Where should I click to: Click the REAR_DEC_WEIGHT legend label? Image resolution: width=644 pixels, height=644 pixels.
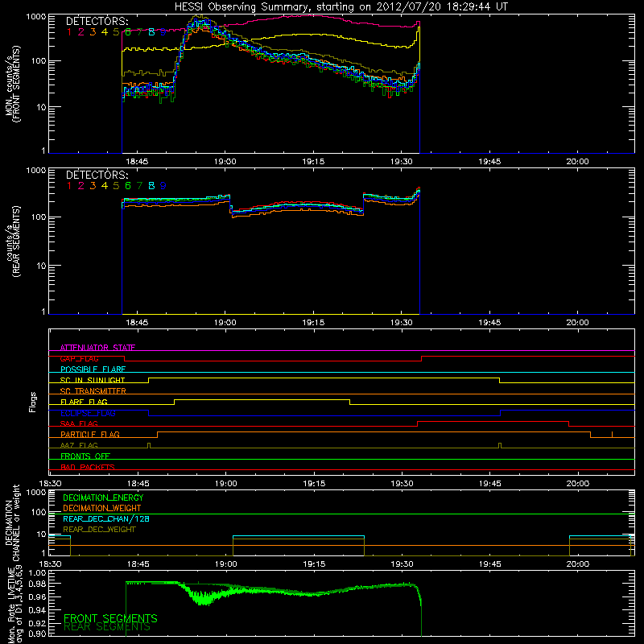click(99, 530)
